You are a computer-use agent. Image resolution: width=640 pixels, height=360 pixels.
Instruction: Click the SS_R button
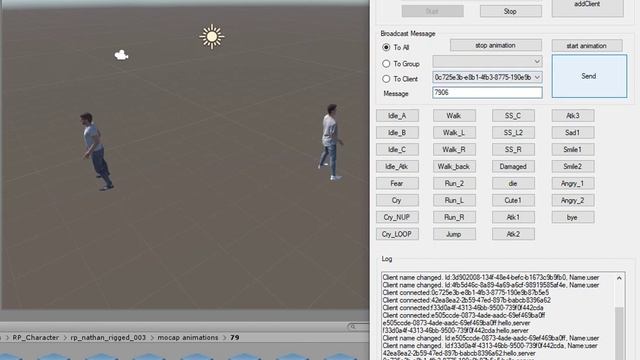tap(513, 150)
